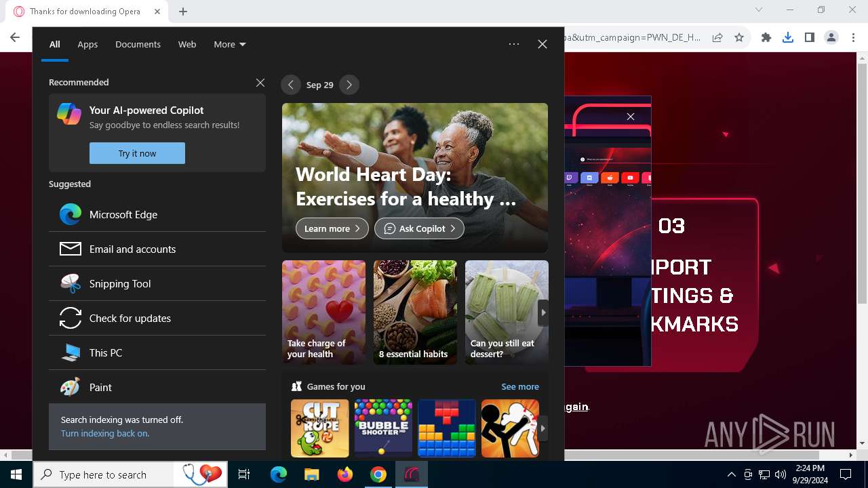Open the volume control in tray

point(781,474)
